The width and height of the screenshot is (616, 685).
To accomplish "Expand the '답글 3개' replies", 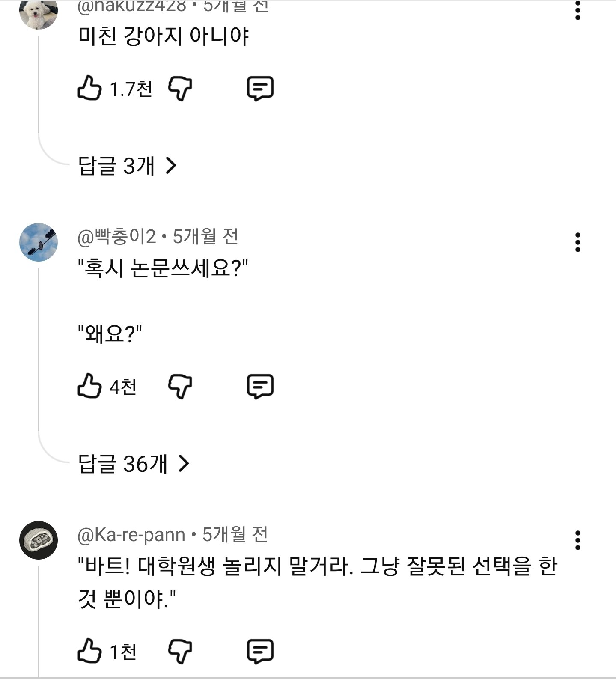I will coord(128,165).
